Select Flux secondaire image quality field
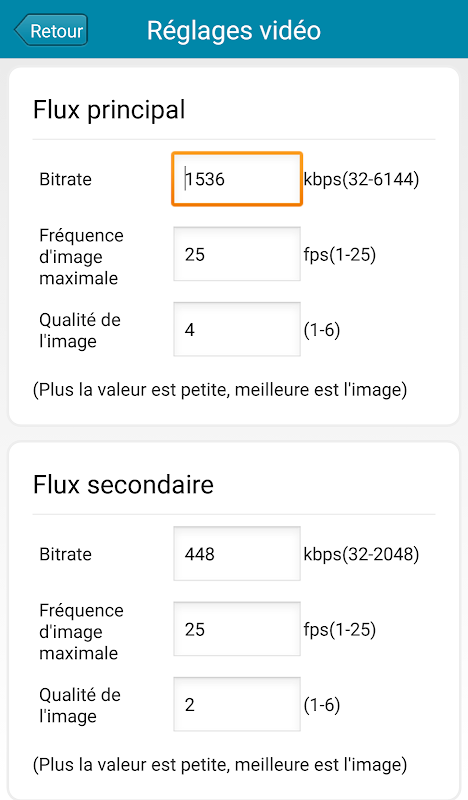The image size is (468, 800). [x=237, y=704]
